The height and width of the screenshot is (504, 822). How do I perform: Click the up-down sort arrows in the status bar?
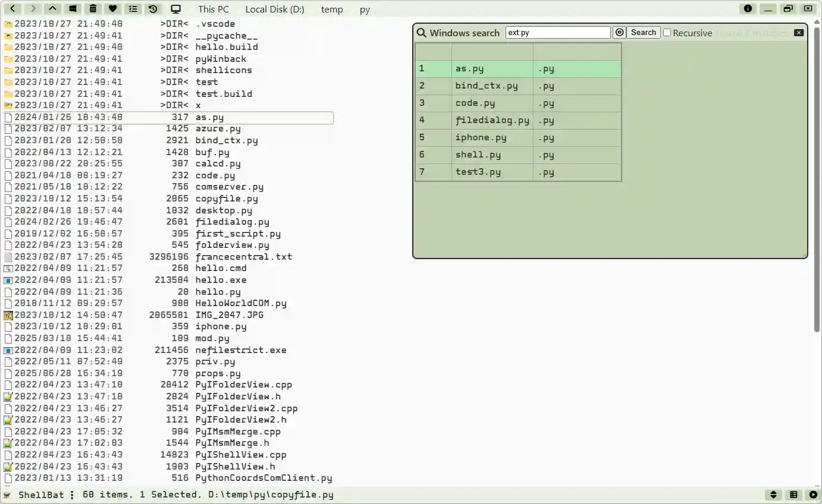[773, 494]
